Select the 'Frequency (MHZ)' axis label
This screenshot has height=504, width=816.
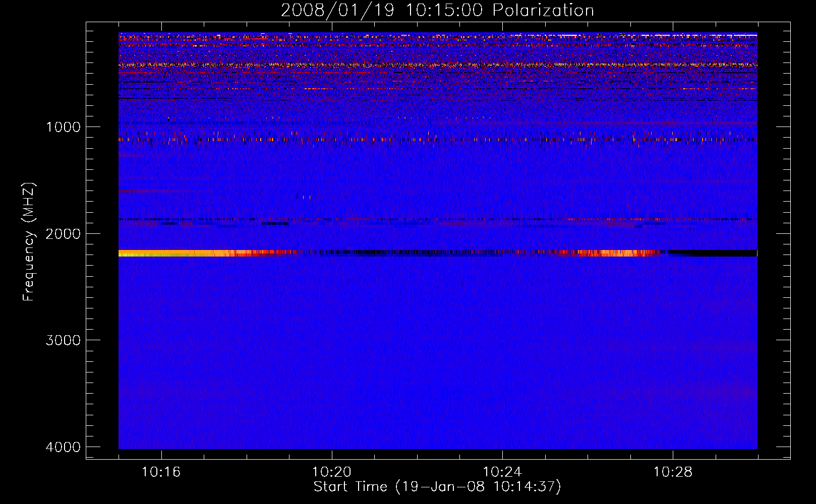click(x=29, y=242)
